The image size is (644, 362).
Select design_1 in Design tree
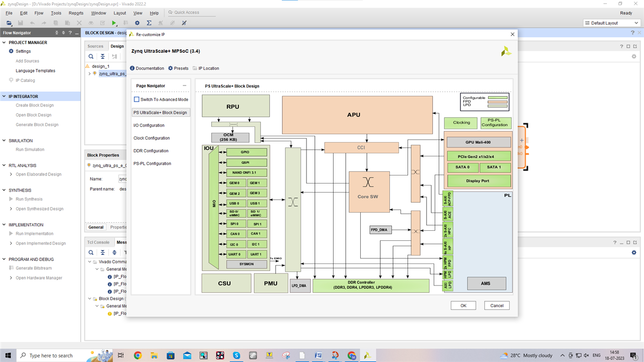[x=100, y=66]
